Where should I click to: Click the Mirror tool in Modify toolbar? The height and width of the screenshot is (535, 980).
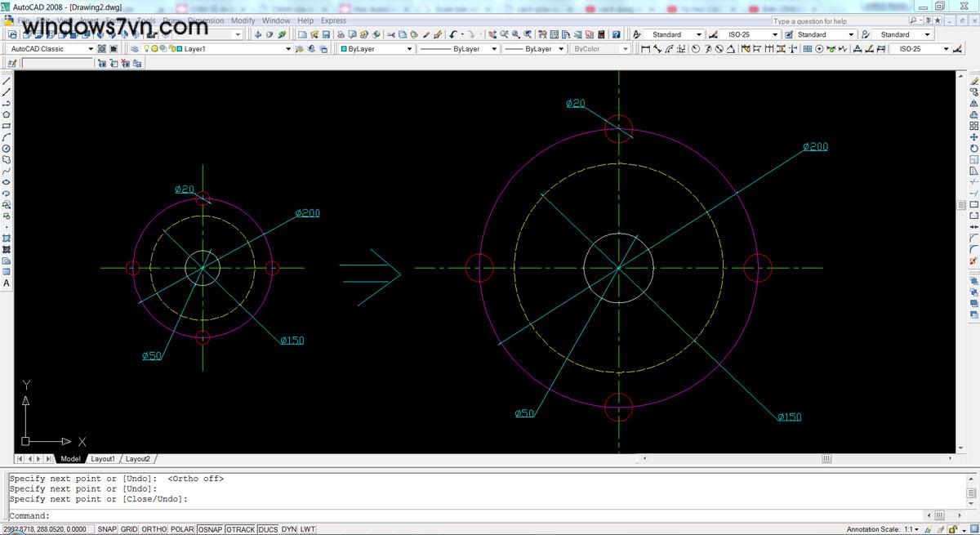tap(974, 104)
